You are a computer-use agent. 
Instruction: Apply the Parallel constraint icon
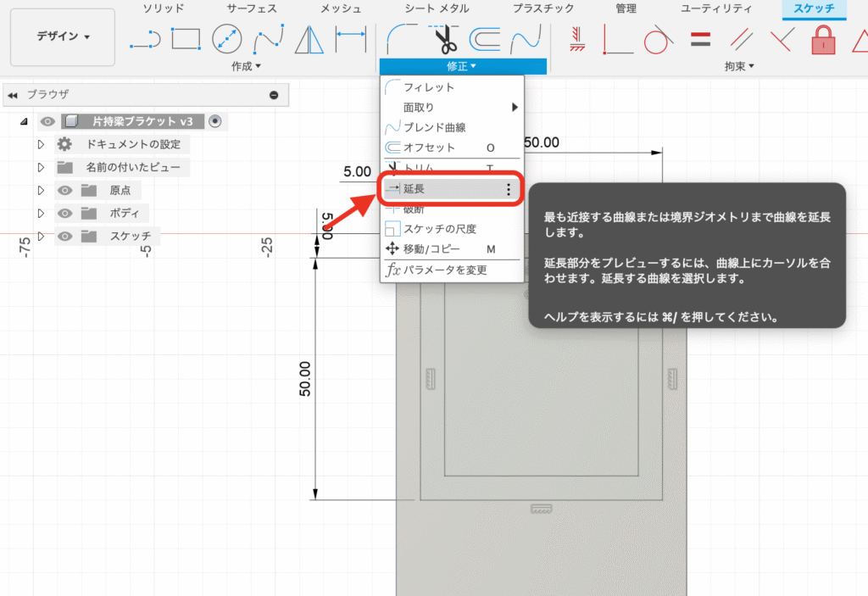tap(743, 38)
